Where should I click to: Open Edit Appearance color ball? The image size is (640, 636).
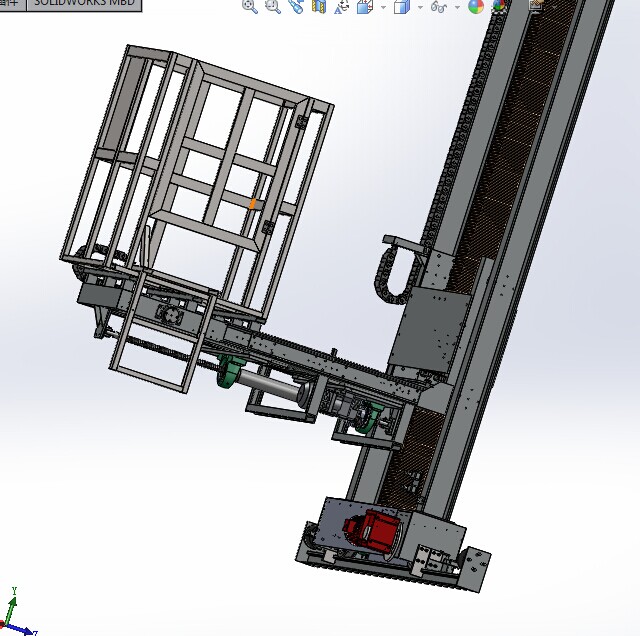[476, 6]
